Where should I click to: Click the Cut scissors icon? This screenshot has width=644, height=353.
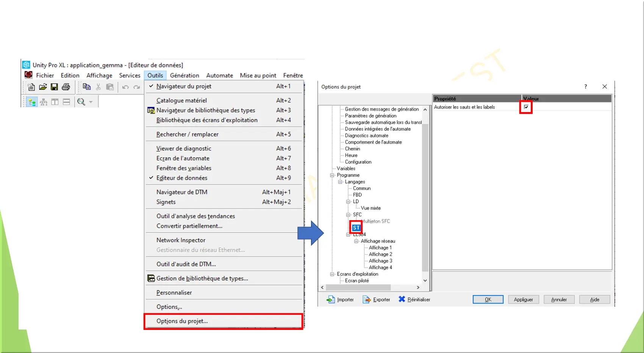pos(98,87)
